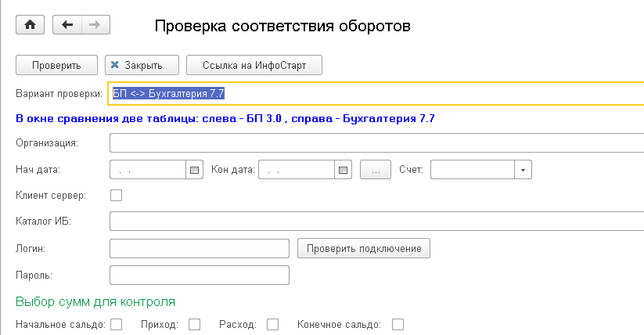Tick the Начальное сальдо checkbox

click(117, 324)
